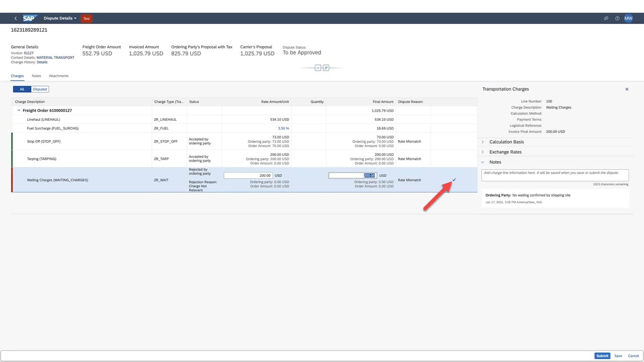This screenshot has height=362, width=644.
Task: Click the Status column header
Action: pos(204,102)
